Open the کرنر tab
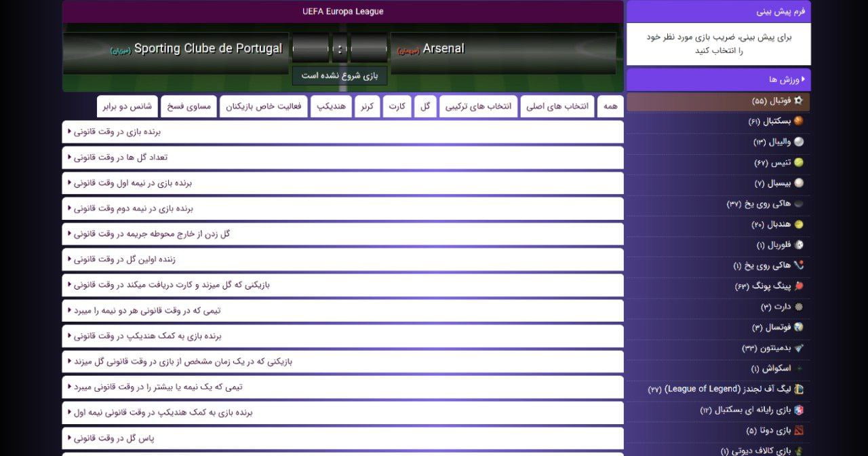The width and height of the screenshot is (868, 456). (x=367, y=107)
